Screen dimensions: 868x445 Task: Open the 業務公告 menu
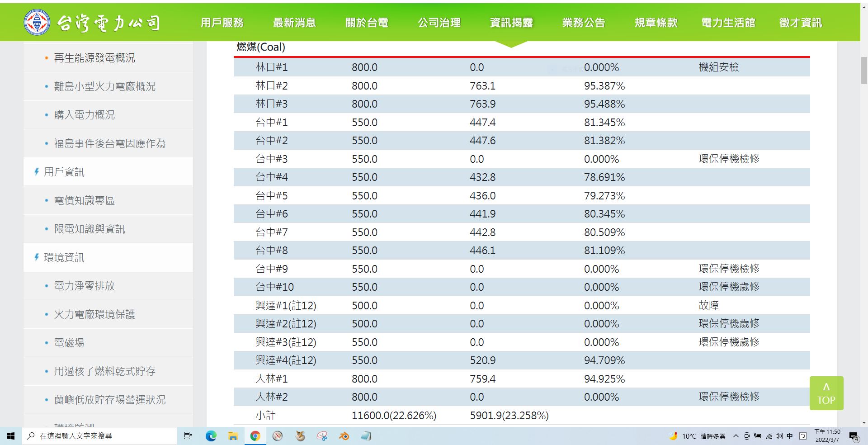584,23
